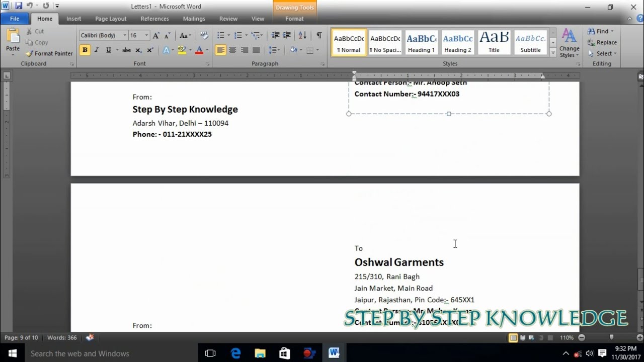
Task: Open the font name dropdown
Action: [x=125, y=35]
